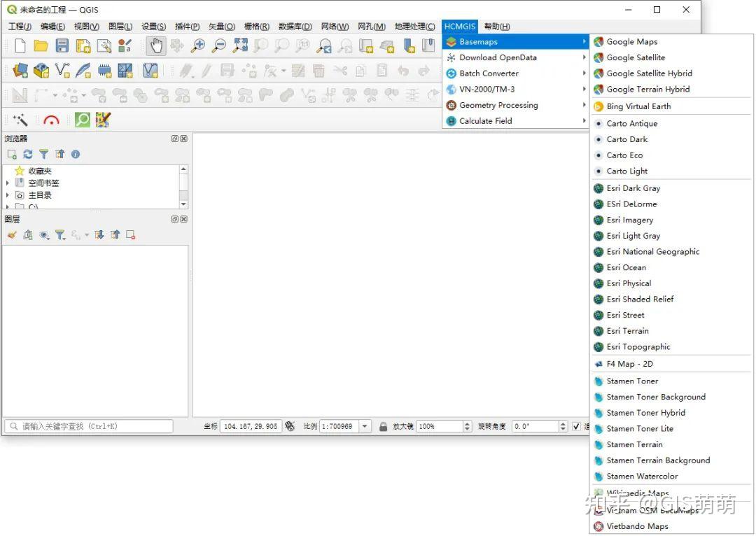The width and height of the screenshot is (756, 536).
Task: Click the filter icon in browser panel
Action: (44, 154)
